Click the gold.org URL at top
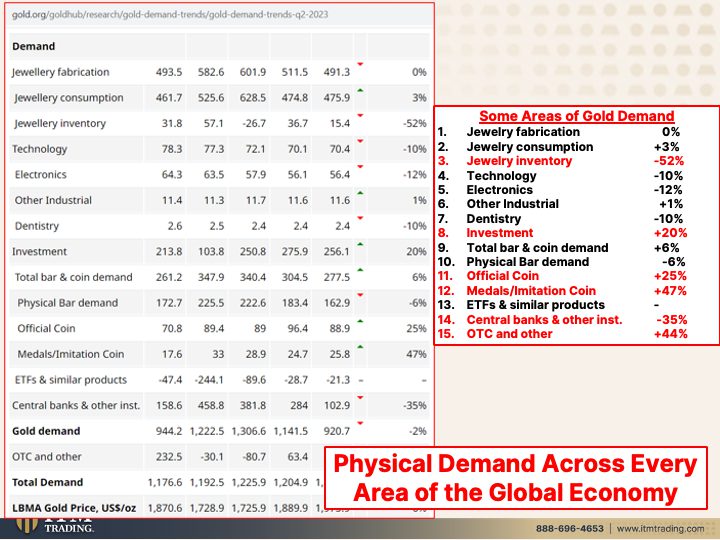Image resolution: width=720 pixels, height=540 pixels. coord(170,15)
